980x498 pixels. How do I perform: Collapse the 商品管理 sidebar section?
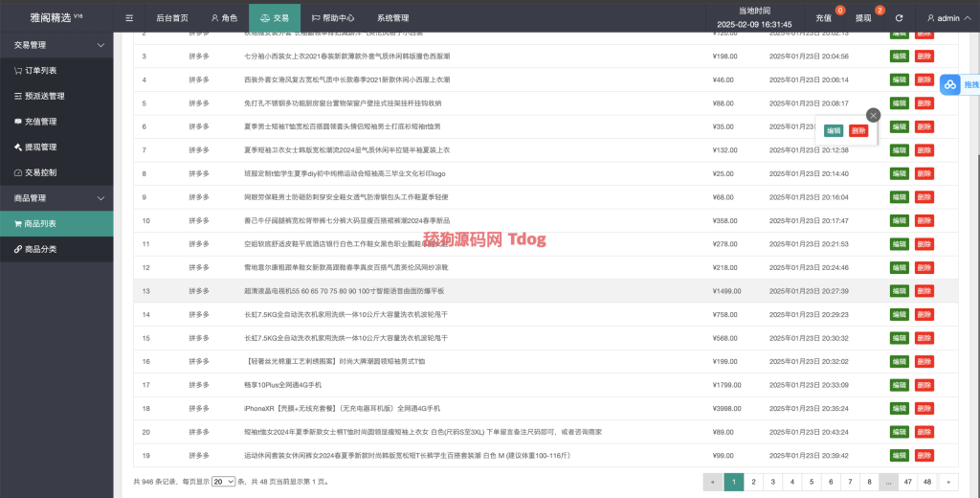pos(101,198)
